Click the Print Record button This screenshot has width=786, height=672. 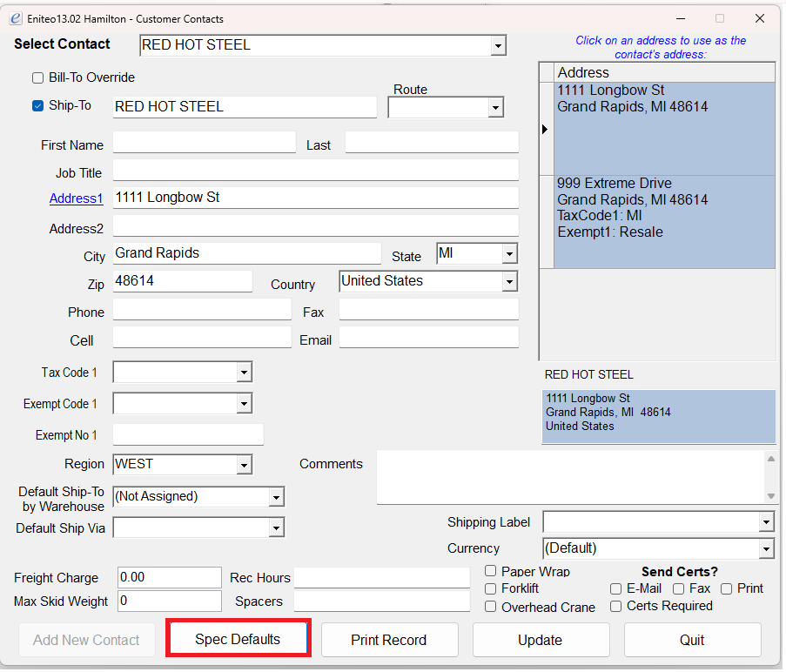click(x=389, y=640)
